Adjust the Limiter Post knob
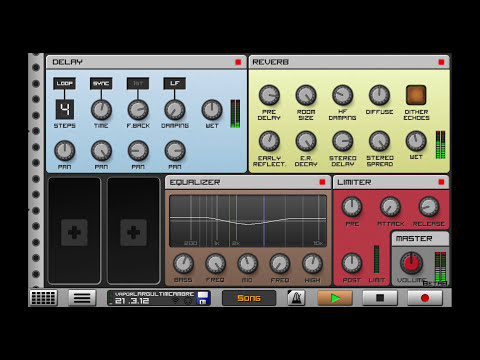Image resolution: width=480 pixels, height=360 pixels. [x=352, y=263]
